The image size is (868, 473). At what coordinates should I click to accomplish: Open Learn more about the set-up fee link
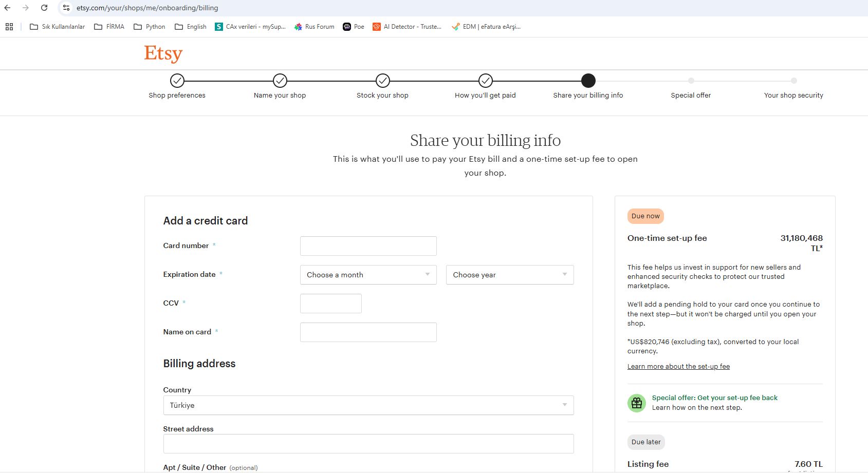(678, 366)
